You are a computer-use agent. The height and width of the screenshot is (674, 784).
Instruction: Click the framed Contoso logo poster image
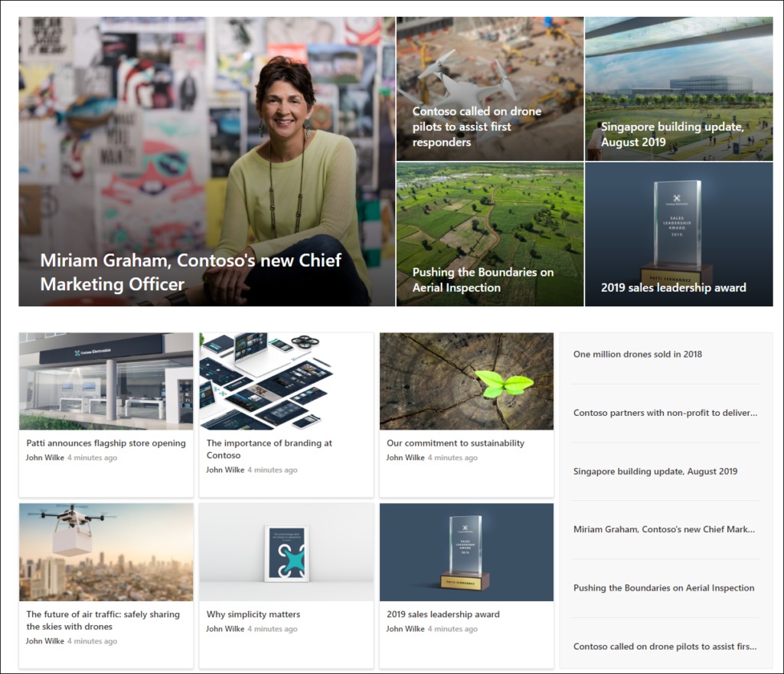click(x=286, y=552)
